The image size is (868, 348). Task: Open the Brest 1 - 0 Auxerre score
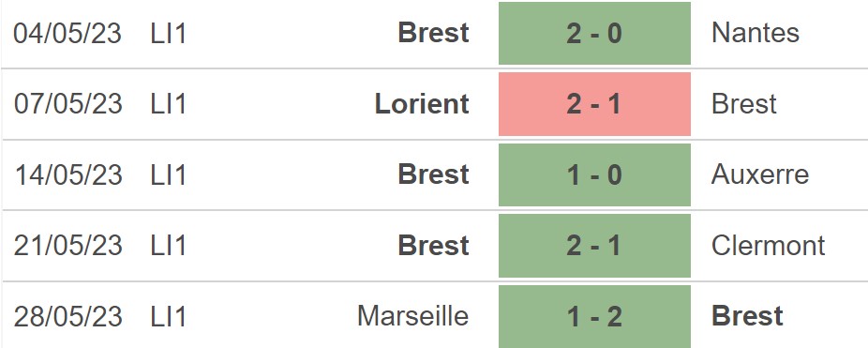(x=594, y=175)
